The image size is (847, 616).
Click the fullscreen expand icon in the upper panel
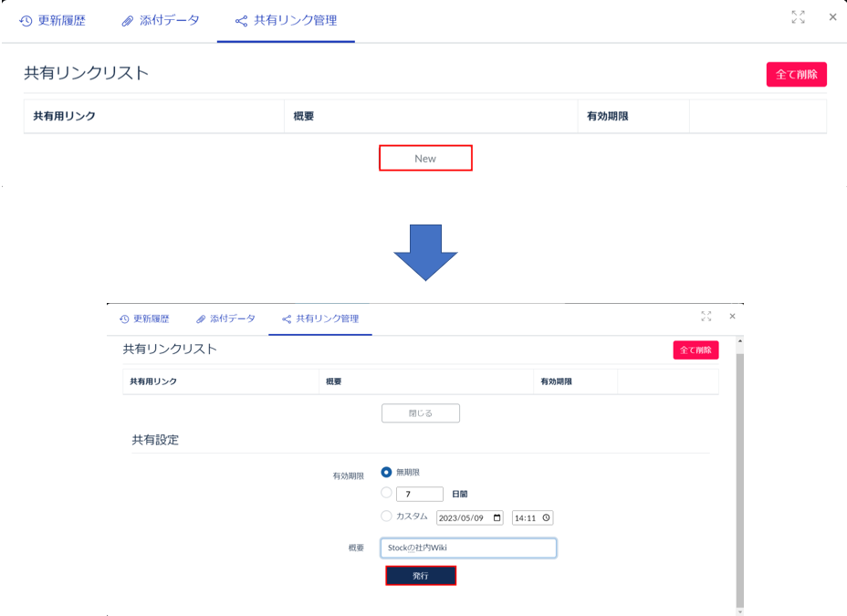tap(799, 17)
